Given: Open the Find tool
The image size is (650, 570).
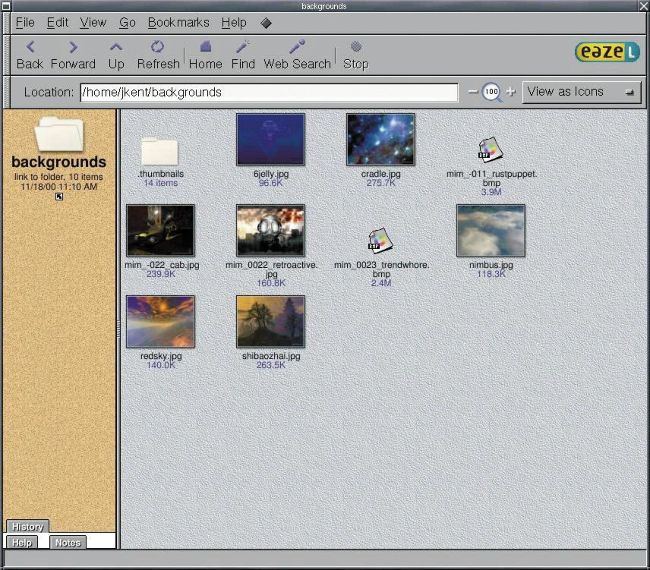Looking at the screenshot, I should [243, 54].
